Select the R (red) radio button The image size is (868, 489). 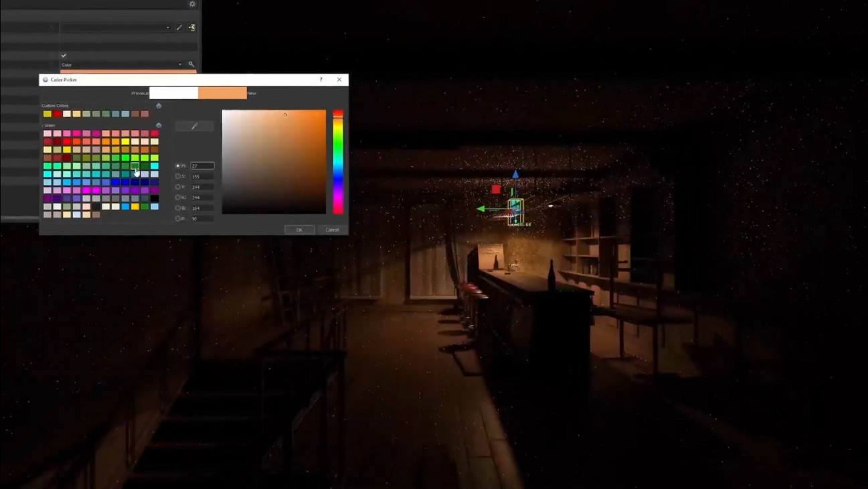click(x=178, y=198)
